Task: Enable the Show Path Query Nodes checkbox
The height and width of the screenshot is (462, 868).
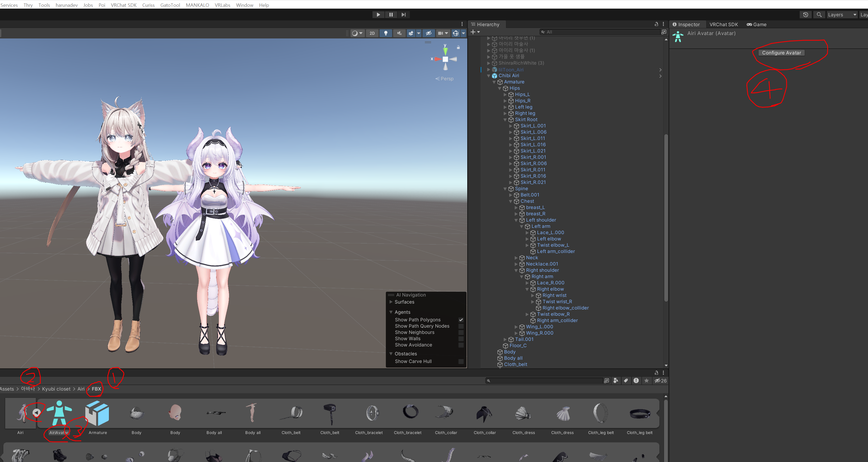Action: 461,326
